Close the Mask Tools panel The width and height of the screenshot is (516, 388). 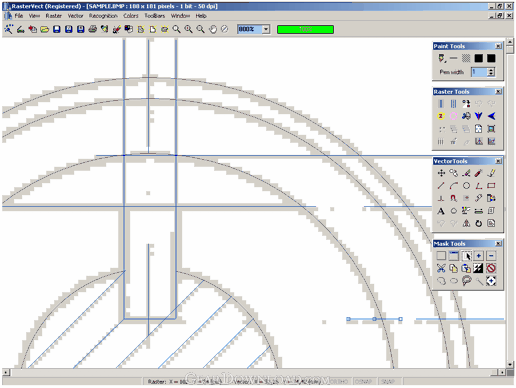tap(498, 243)
